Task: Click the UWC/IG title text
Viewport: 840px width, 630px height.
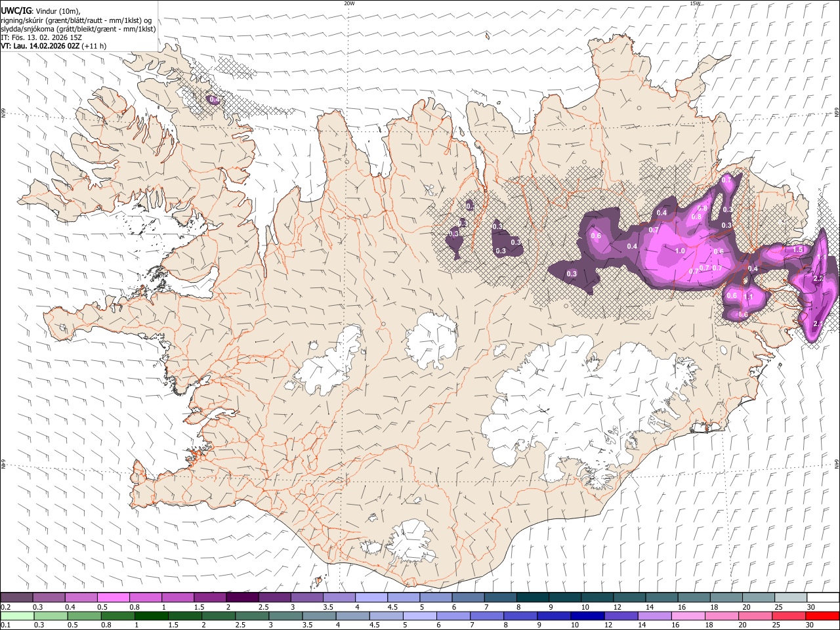Action: (x=16, y=11)
